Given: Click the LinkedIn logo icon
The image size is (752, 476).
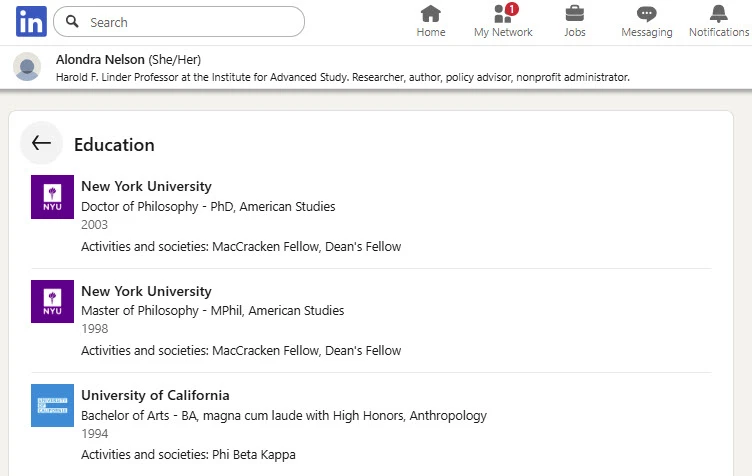Looking at the screenshot, I should point(31,22).
